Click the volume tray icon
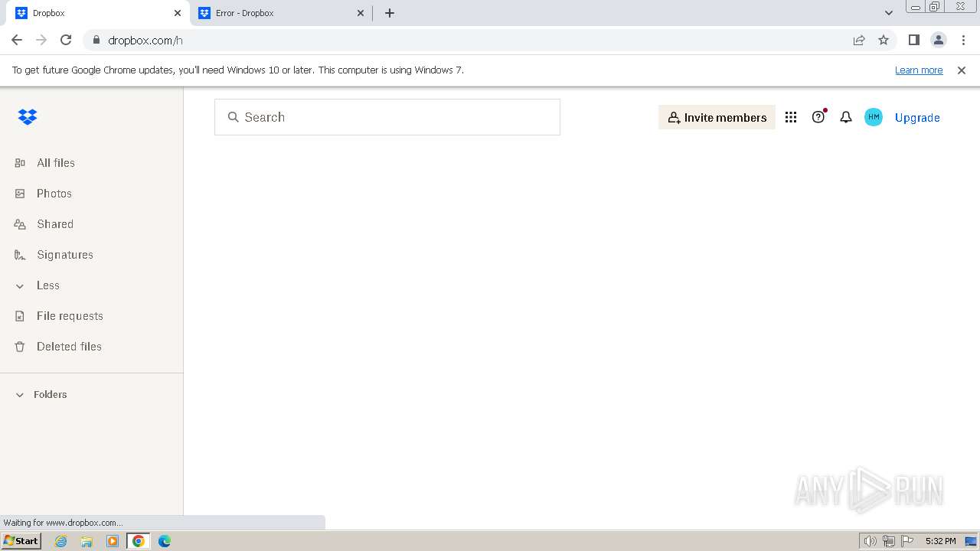 [x=871, y=541]
